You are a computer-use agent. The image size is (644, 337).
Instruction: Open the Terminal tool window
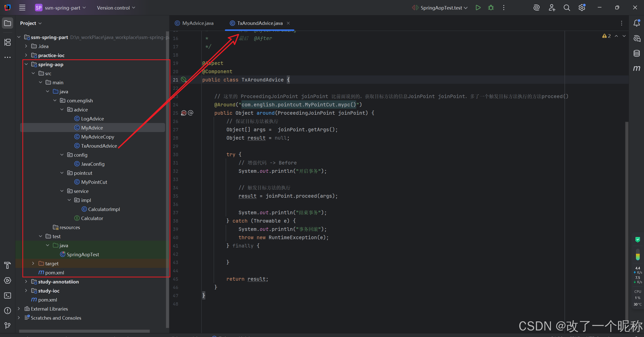point(8,296)
